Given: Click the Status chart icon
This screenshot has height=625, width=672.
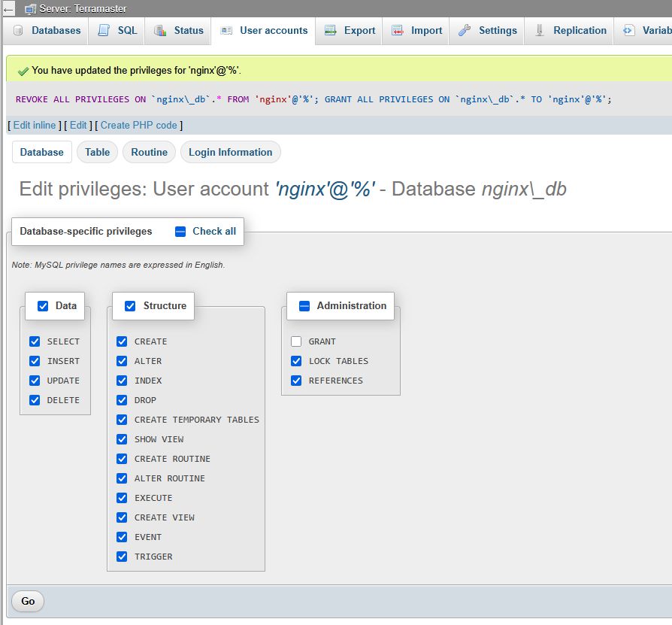Looking at the screenshot, I should 160,31.
